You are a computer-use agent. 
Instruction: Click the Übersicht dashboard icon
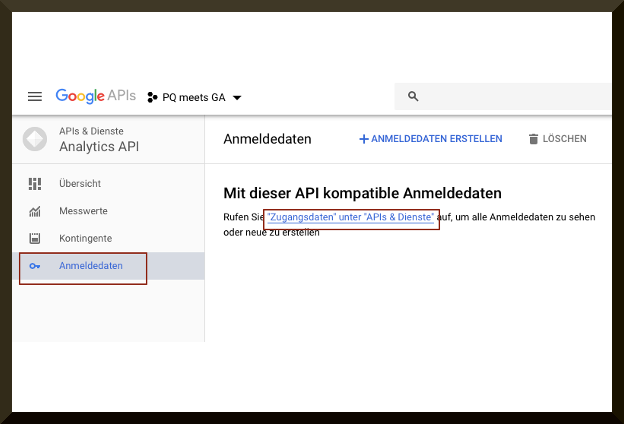coord(35,184)
